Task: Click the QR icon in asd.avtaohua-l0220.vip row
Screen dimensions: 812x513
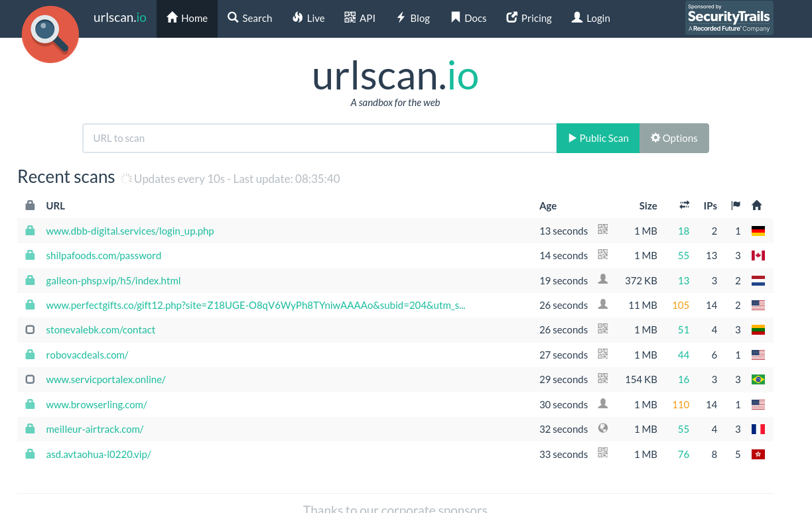Action: (602, 453)
